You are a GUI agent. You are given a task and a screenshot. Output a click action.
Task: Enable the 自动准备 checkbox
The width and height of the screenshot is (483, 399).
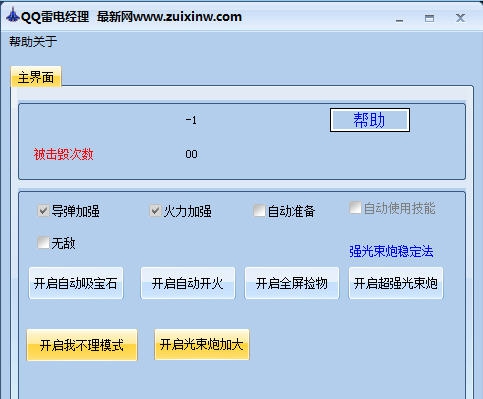click(259, 211)
